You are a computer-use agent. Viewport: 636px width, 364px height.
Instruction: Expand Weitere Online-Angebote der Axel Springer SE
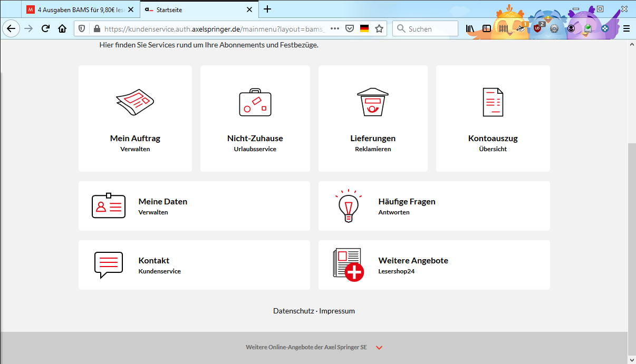pyautogui.click(x=379, y=348)
